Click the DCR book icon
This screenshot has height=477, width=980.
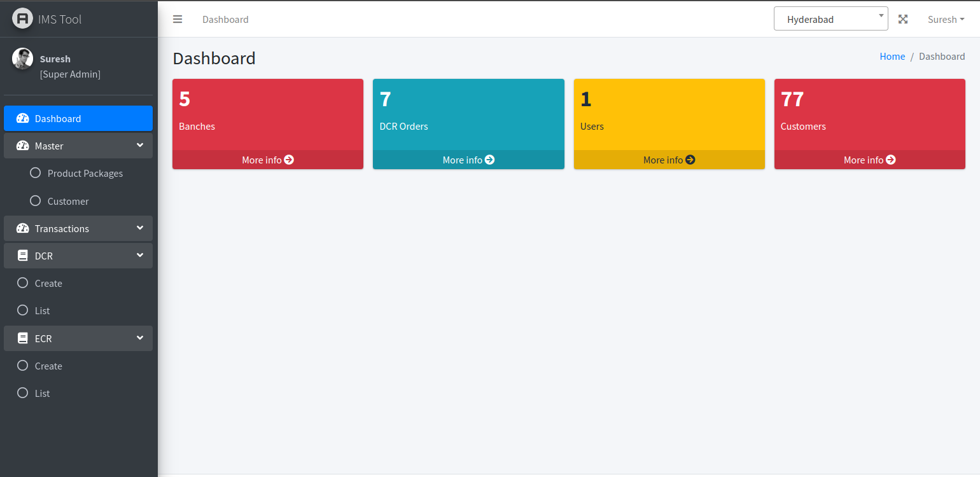click(x=22, y=256)
